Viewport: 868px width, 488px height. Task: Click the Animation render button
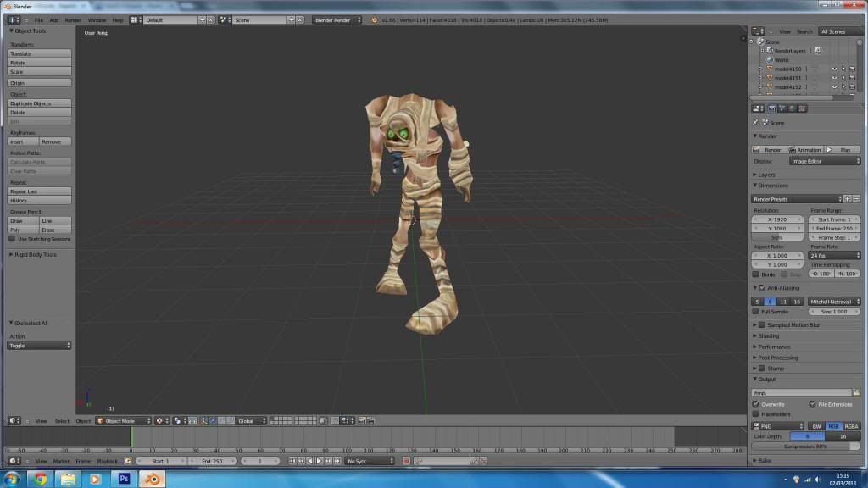[805, 150]
